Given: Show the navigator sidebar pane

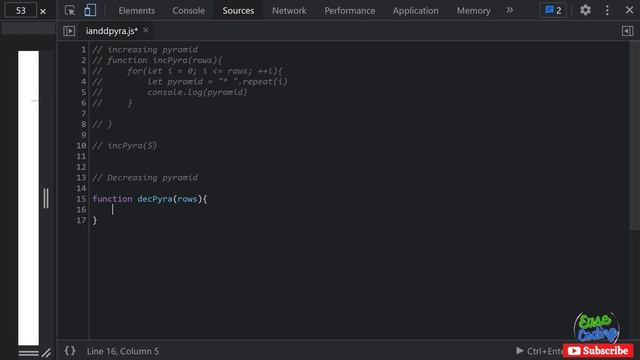Looking at the screenshot, I should click(x=69, y=31).
